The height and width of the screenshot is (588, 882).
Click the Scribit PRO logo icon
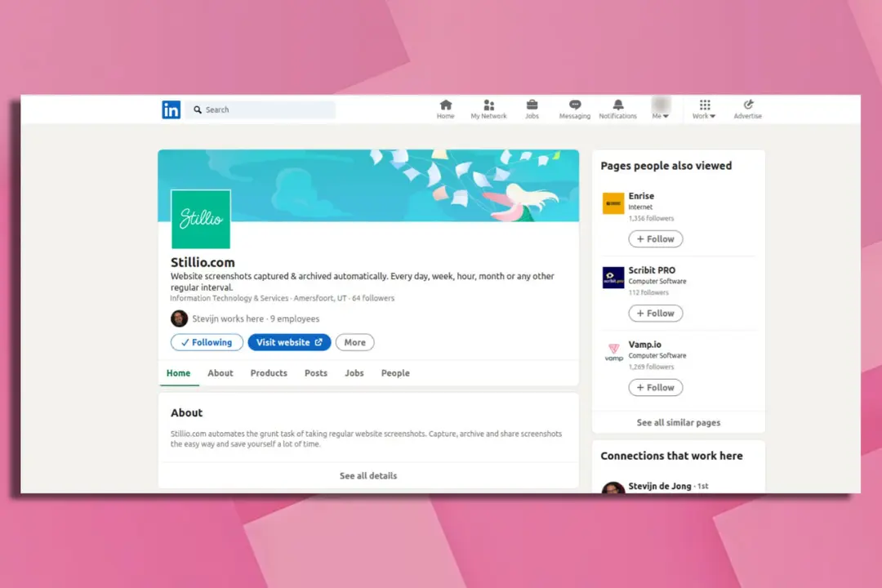[x=613, y=278]
